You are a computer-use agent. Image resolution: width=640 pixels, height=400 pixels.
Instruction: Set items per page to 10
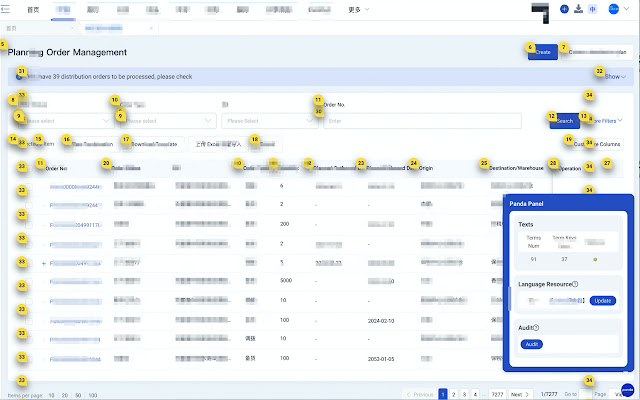[51, 395]
